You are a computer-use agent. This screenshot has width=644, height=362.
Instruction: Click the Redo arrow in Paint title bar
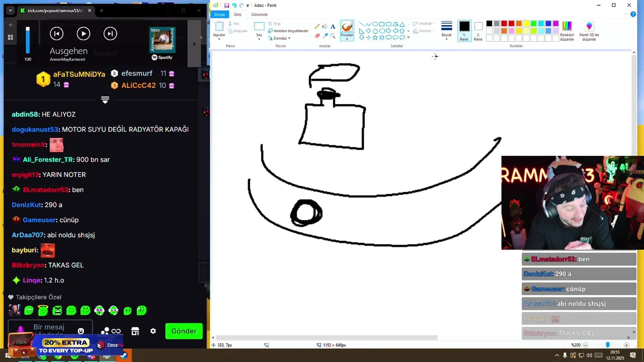coord(241,6)
